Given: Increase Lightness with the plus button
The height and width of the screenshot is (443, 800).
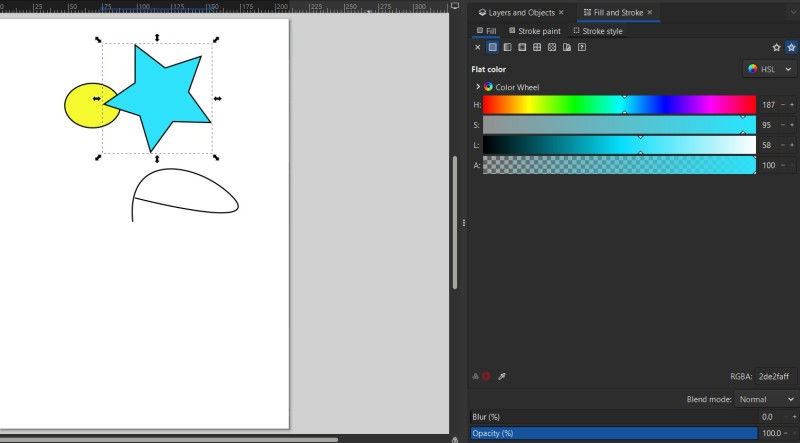Looking at the screenshot, I should [792, 145].
